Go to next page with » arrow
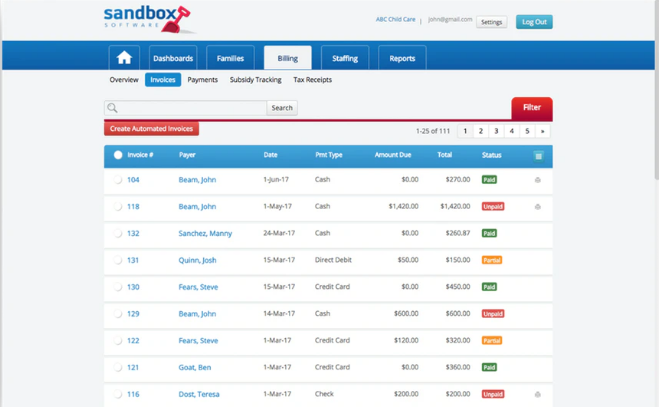Image resolution: width=659 pixels, height=407 pixels. click(x=543, y=131)
